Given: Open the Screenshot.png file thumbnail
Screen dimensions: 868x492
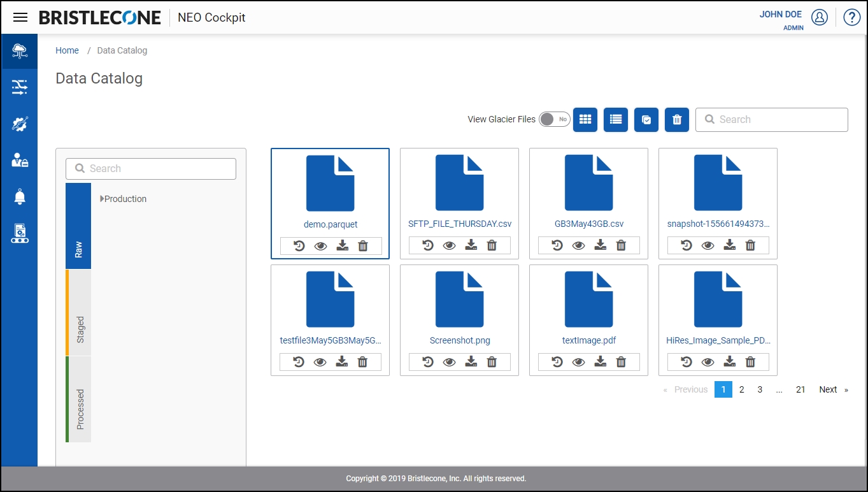Looking at the screenshot, I should (459, 300).
